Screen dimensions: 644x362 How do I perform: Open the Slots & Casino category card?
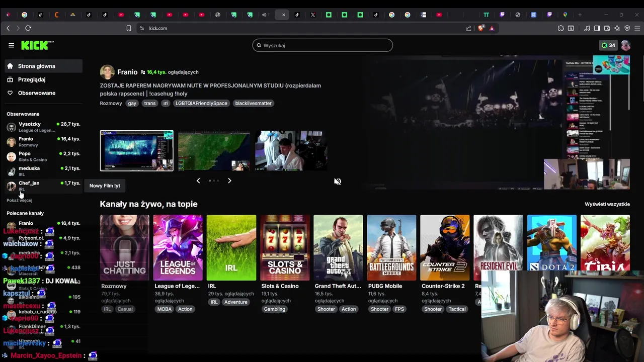click(x=285, y=248)
